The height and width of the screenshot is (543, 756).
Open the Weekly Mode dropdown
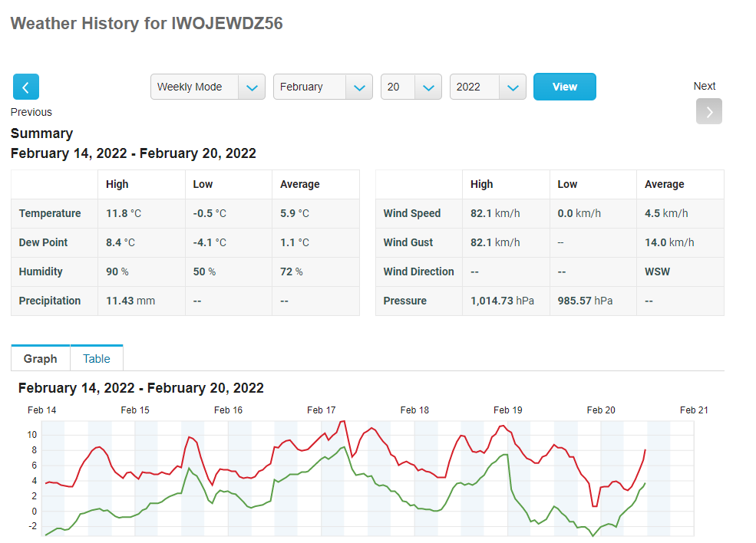(207, 87)
